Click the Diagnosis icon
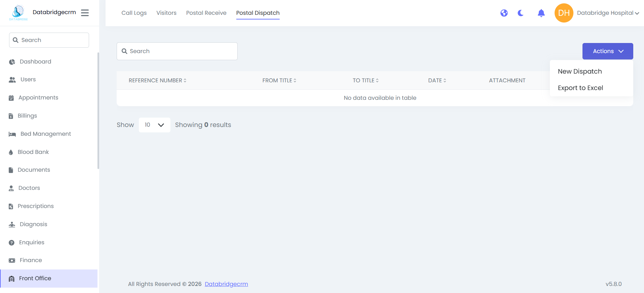This screenshot has height=293, width=644. (x=12, y=224)
